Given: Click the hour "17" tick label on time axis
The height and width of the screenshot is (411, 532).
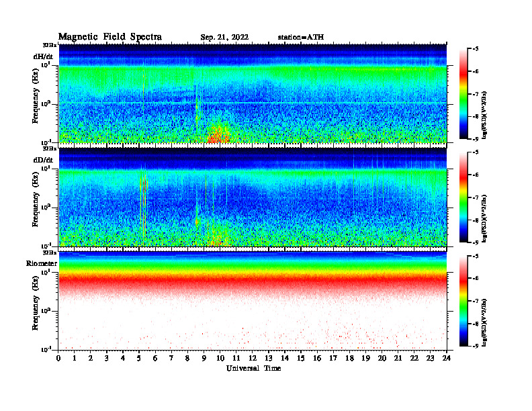Looking at the screenshot, I should click(333, 359).
